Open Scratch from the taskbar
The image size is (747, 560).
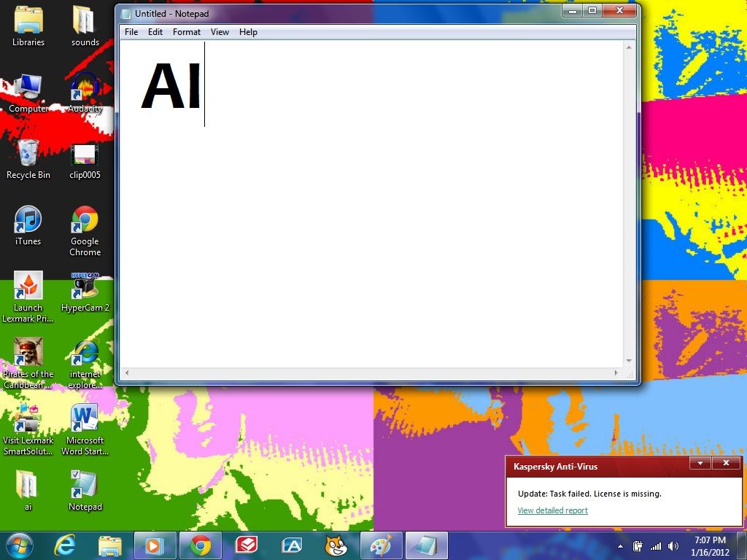point(337,545)
